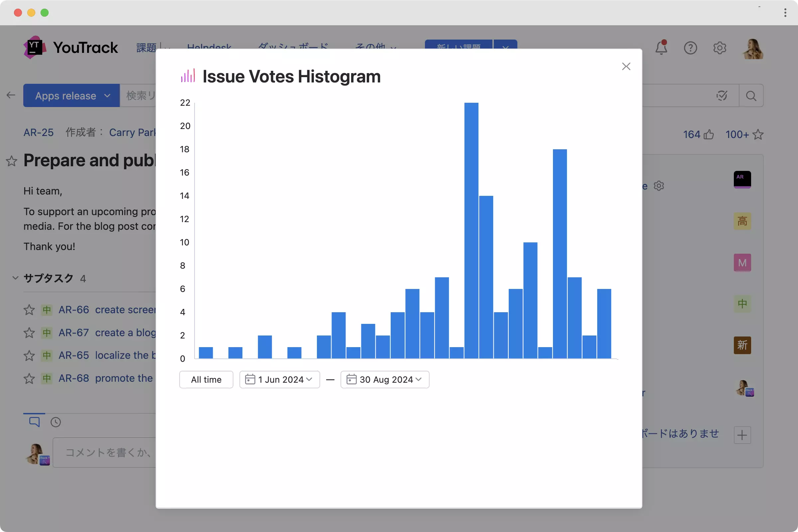Screen dimensions: 798x532
Task: Click the All time button
Action: pyautogui.click(x=206, y=379)
